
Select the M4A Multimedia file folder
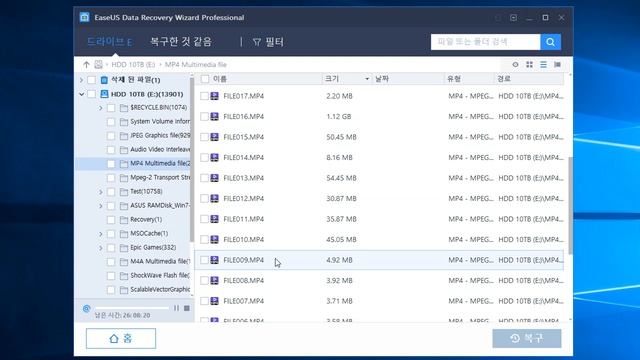[x=160, y=262]
